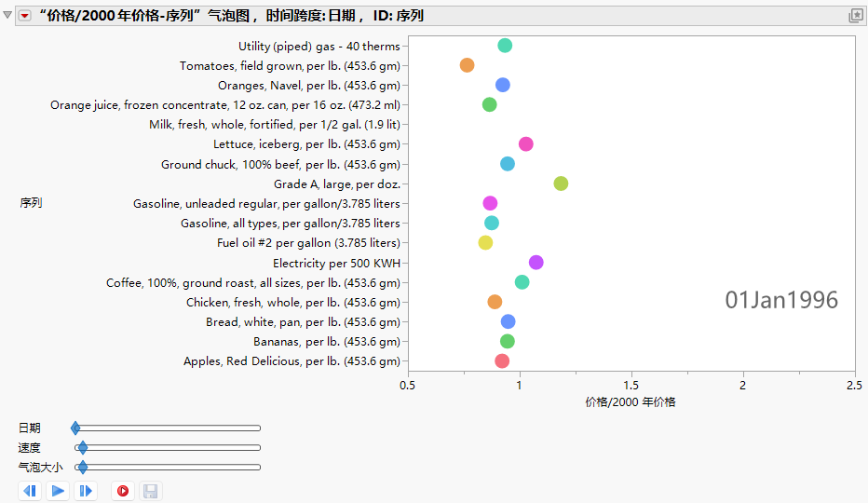Click the star icon at title bar right
This screenshot has width=868, height=503.
(856, 16)
